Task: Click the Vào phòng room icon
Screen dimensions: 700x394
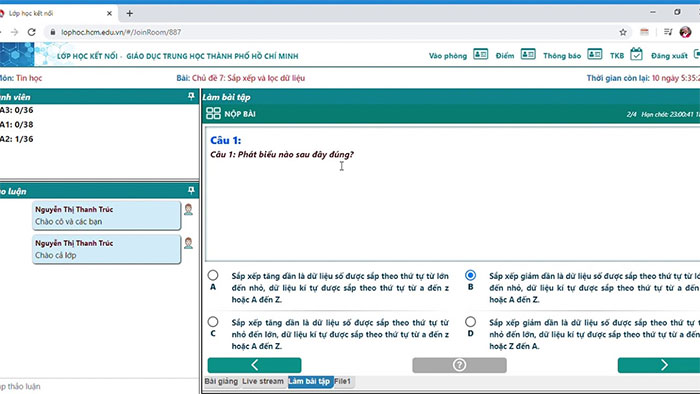Action: 480,54
